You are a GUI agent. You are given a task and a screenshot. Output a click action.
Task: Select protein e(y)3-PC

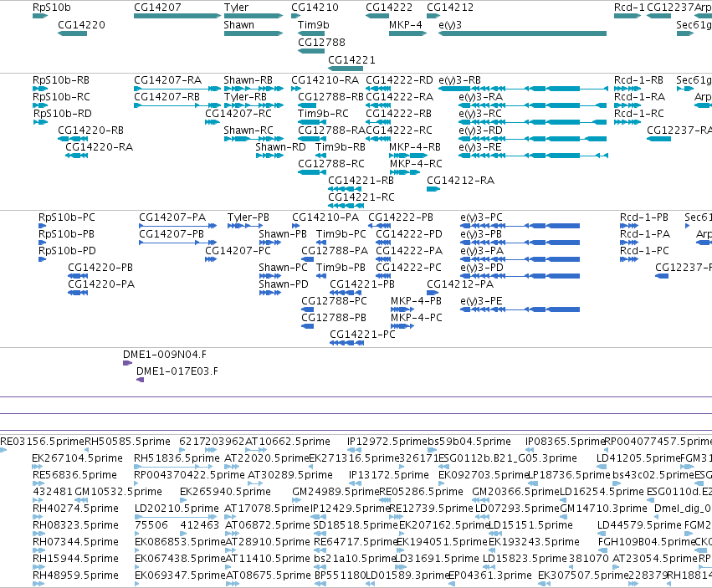[x=481, y=217]
